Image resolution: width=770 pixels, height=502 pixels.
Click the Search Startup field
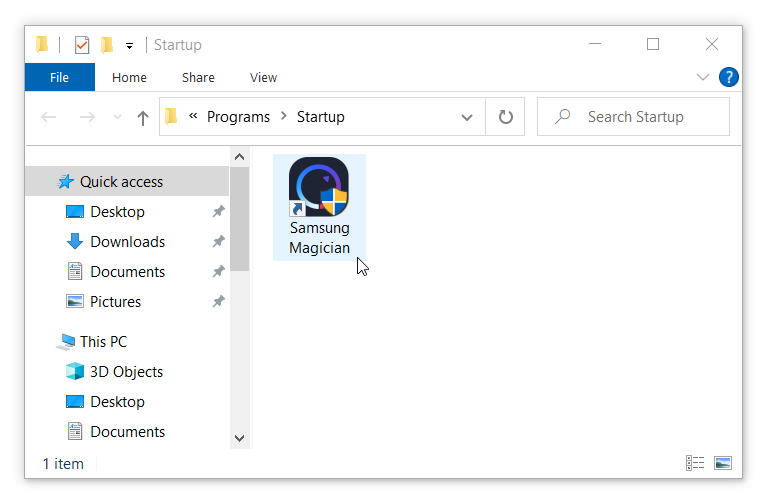click(633, 117)
